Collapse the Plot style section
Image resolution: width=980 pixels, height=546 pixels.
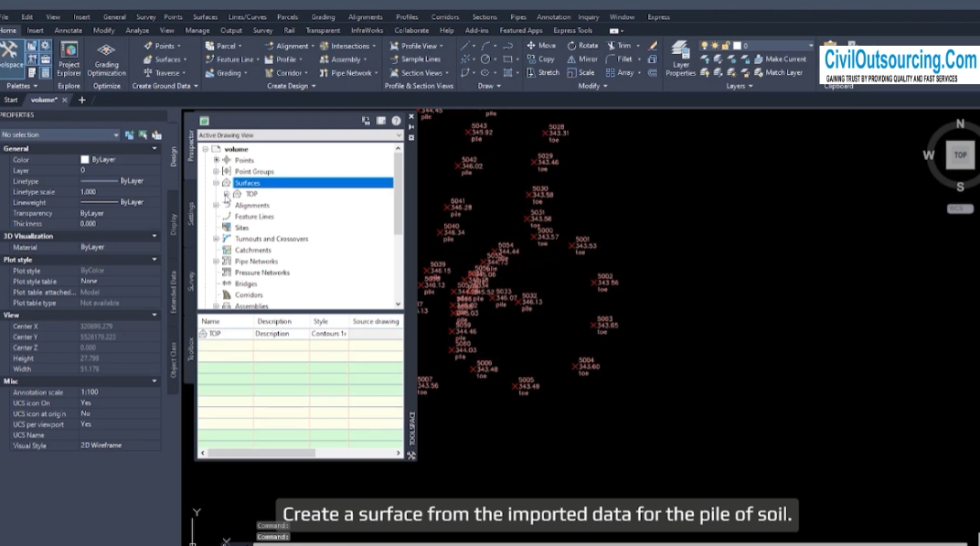pyautogui.click(x=154, y=260)
